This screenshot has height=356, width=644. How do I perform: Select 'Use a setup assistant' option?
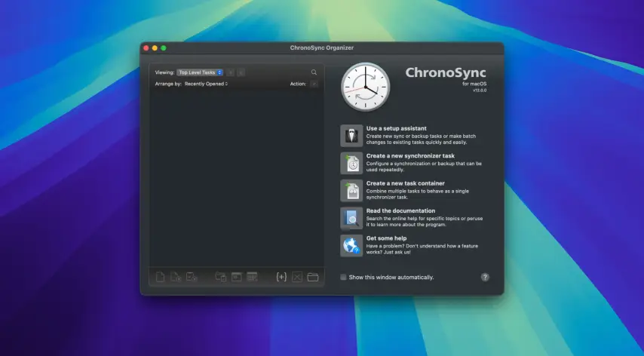[397, 128]
